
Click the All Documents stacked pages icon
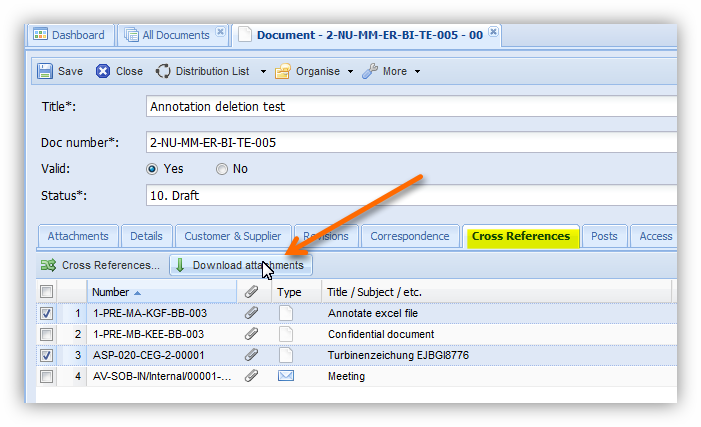(x=131, y=34)
